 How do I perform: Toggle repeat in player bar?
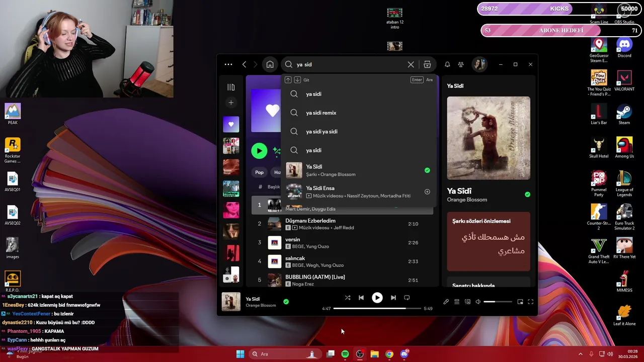(407, 298)
